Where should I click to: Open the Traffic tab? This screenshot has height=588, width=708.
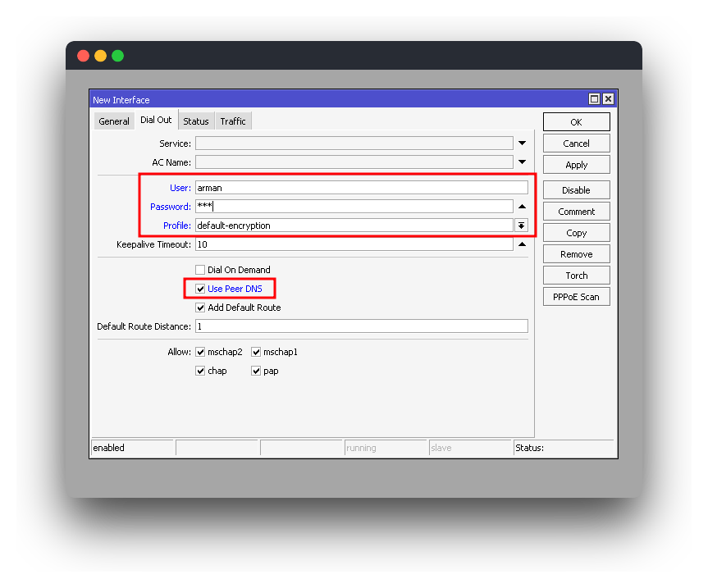(233, 121)
